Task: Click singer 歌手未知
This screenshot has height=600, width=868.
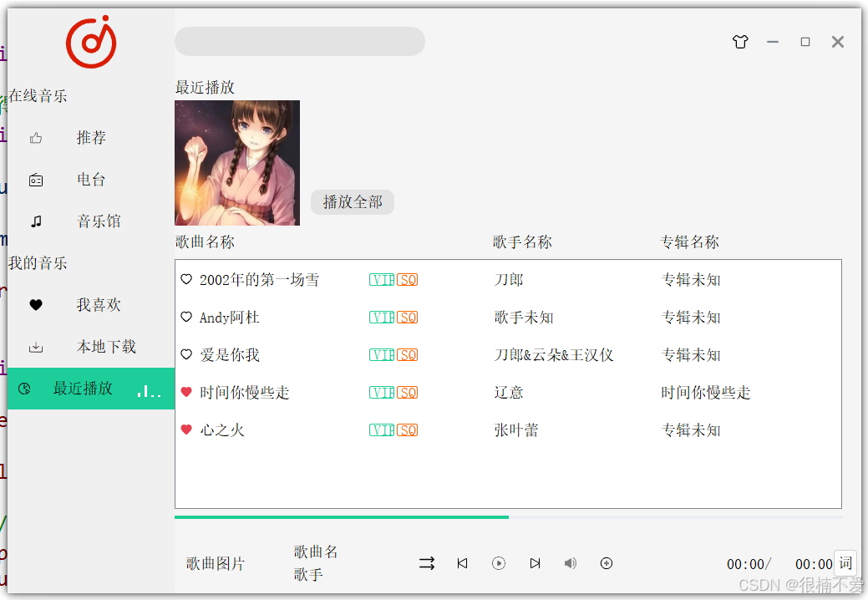Action: [524, 318]
